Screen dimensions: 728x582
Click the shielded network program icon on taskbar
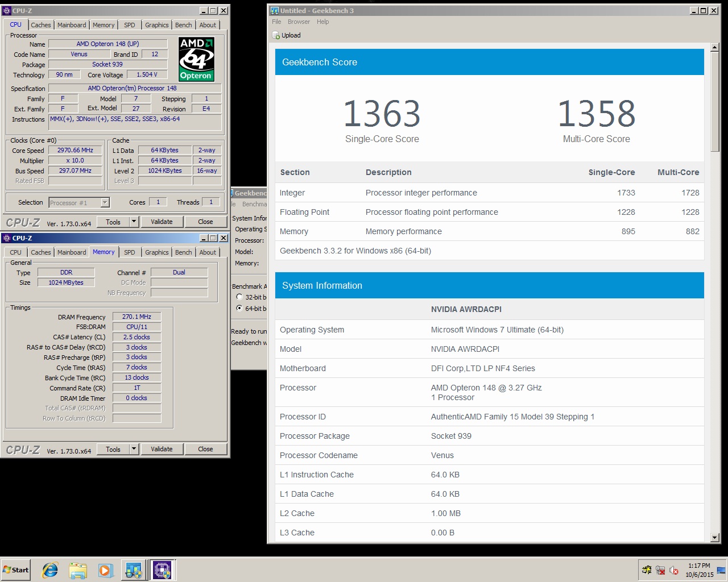[134, 570]
